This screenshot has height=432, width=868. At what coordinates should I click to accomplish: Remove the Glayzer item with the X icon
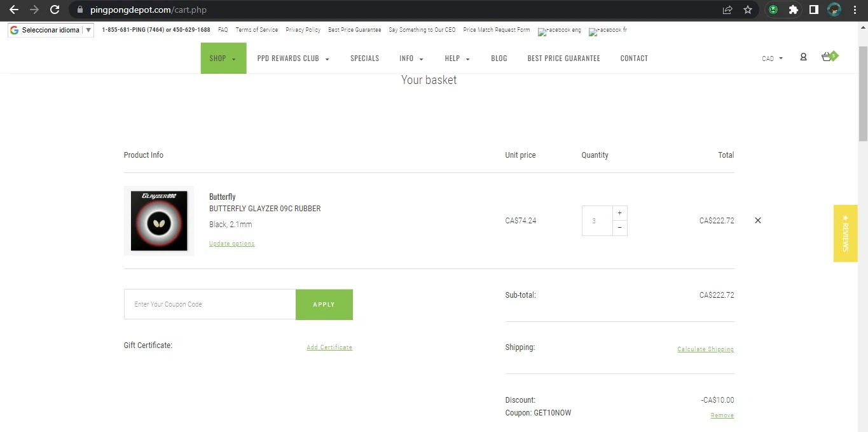click(757, 220)
